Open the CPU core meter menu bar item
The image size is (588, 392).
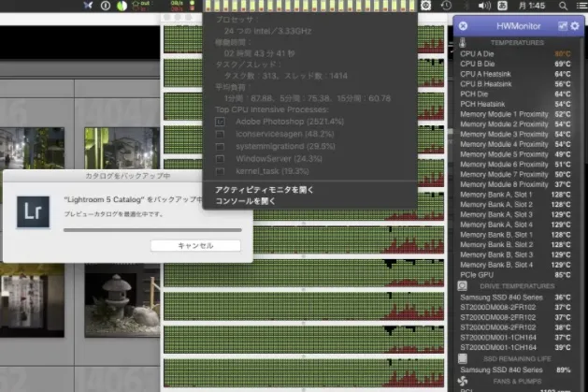pyautogui.click(x=310, y=6)
